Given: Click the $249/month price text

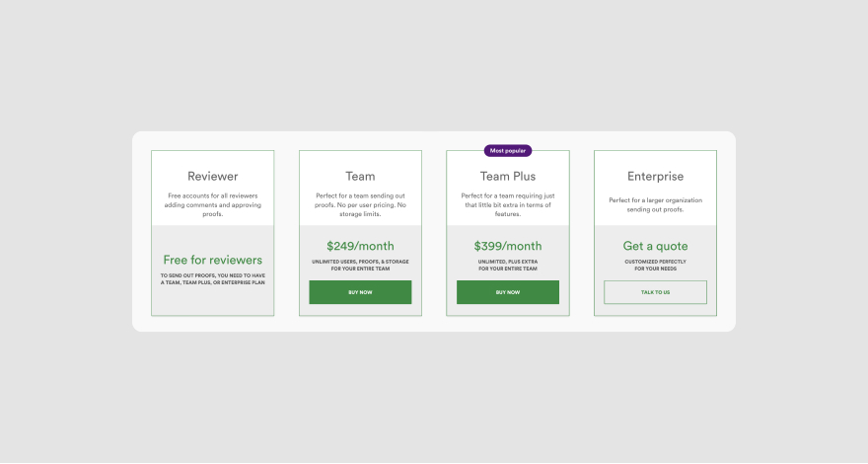Looking at the screenshot, I should tap(360, 246).
